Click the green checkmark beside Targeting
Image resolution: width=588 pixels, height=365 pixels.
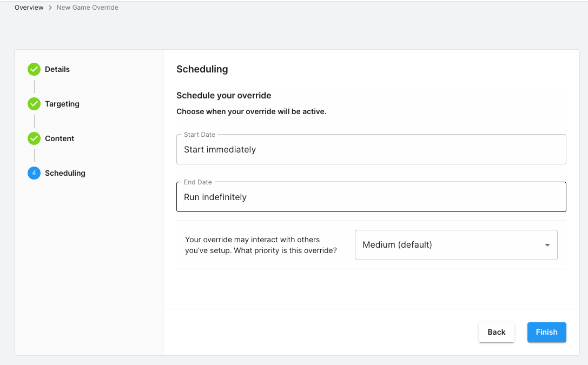(34, 104)
